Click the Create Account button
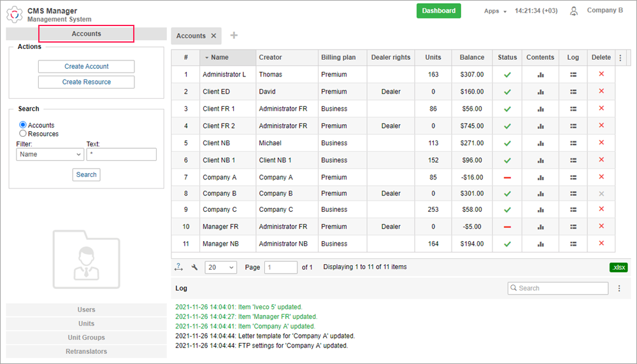This screenshot has height=364, width=637. tap(86, 67)
